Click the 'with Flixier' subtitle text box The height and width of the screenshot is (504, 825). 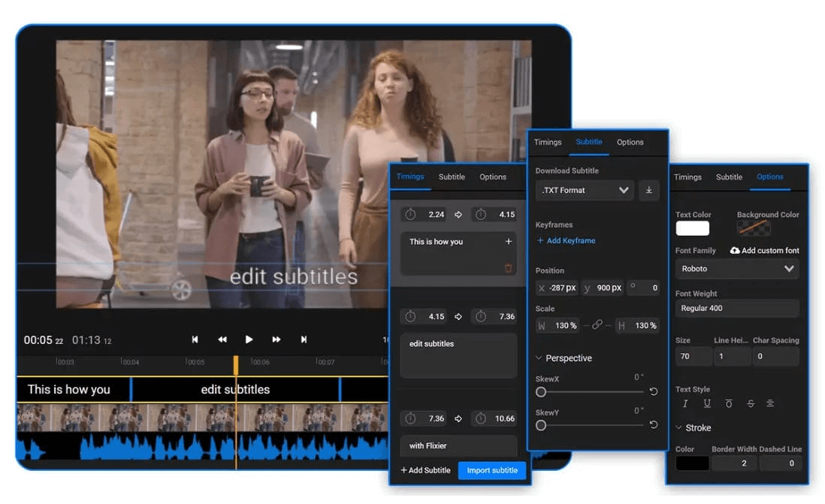pyautogui.click(x=458, y=445)
